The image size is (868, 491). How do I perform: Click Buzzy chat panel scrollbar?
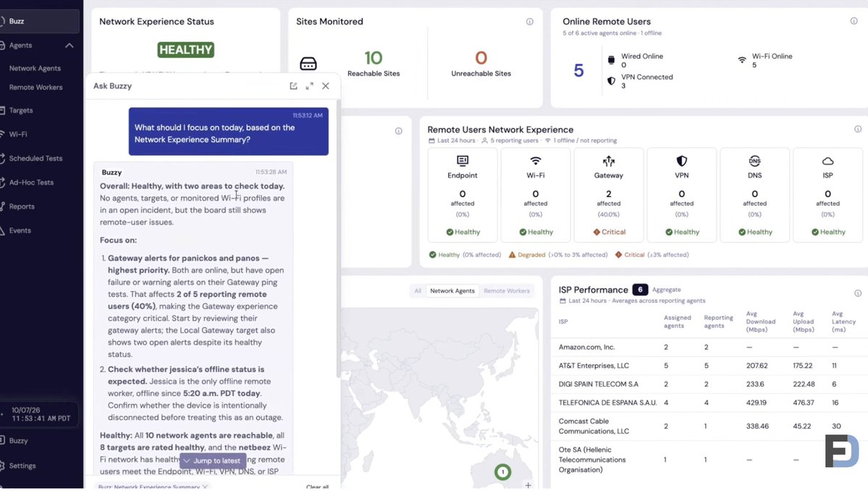(338, 238)
